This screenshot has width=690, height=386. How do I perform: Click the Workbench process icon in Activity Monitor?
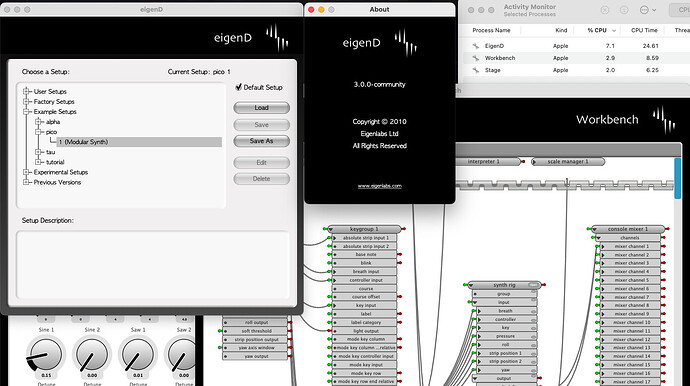tap(476, 58)
